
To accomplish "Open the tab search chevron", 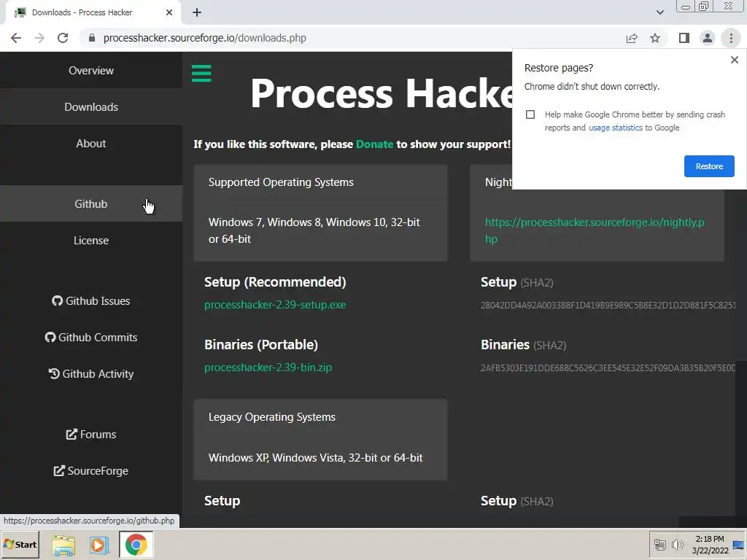I will click(659, 12).
